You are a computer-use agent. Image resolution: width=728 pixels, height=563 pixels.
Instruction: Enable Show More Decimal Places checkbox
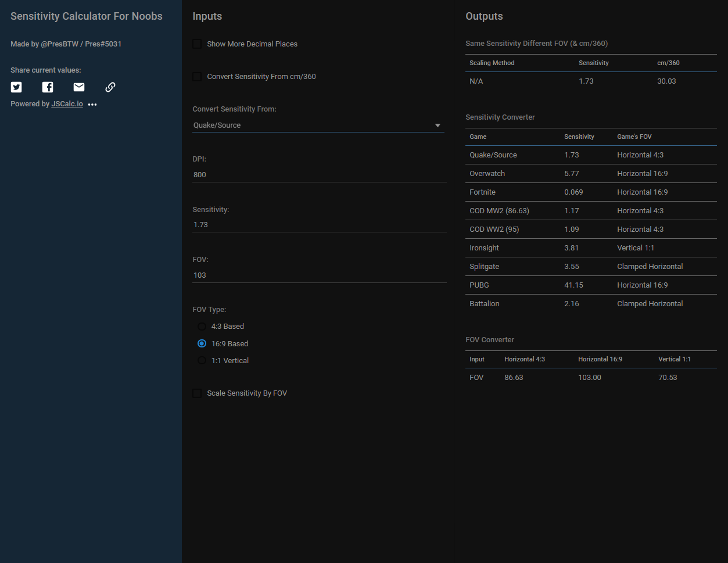tap(197, 44)
